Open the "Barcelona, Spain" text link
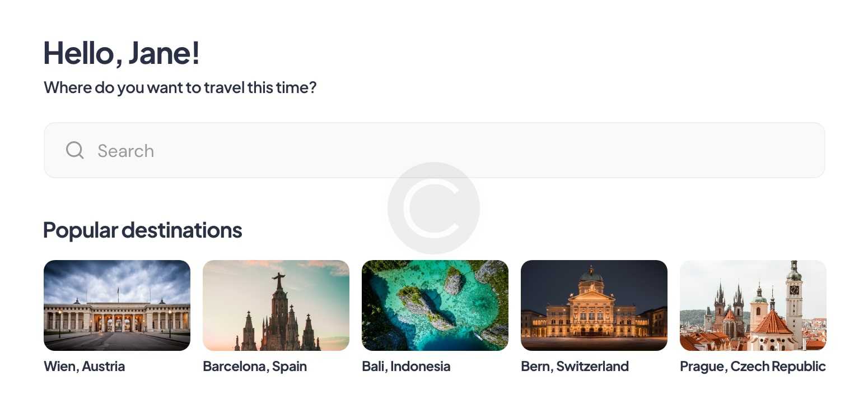 (x=255, y=367)
